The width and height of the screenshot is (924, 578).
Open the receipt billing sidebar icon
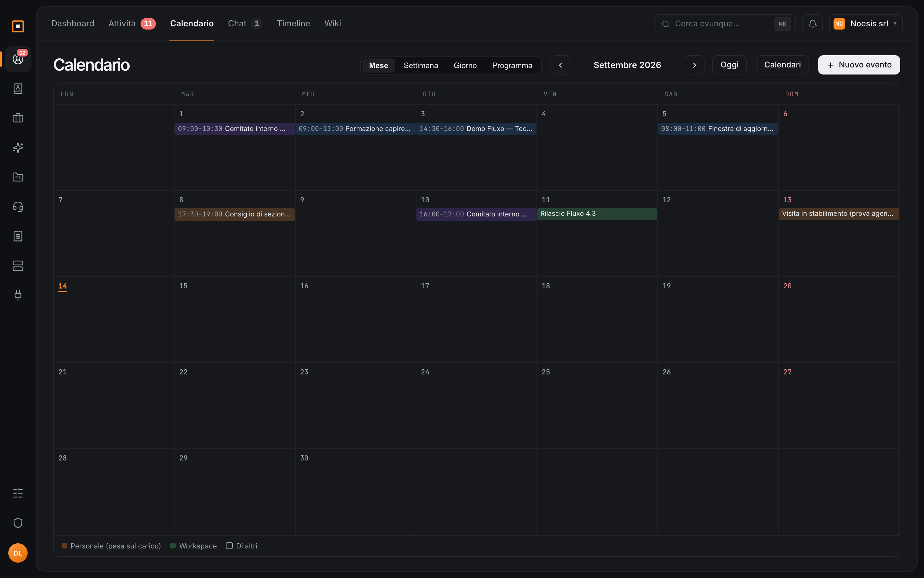18,236
